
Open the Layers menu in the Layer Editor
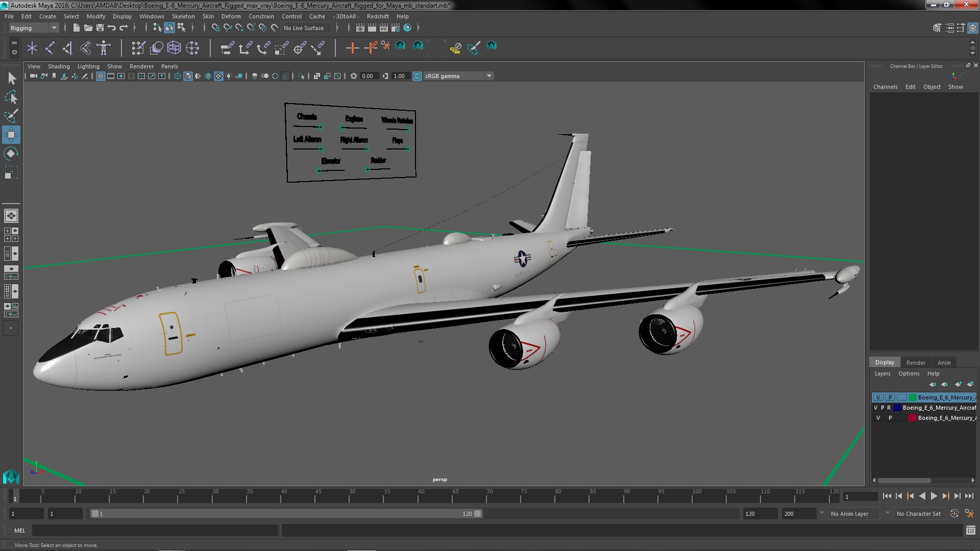click(883, 373)
